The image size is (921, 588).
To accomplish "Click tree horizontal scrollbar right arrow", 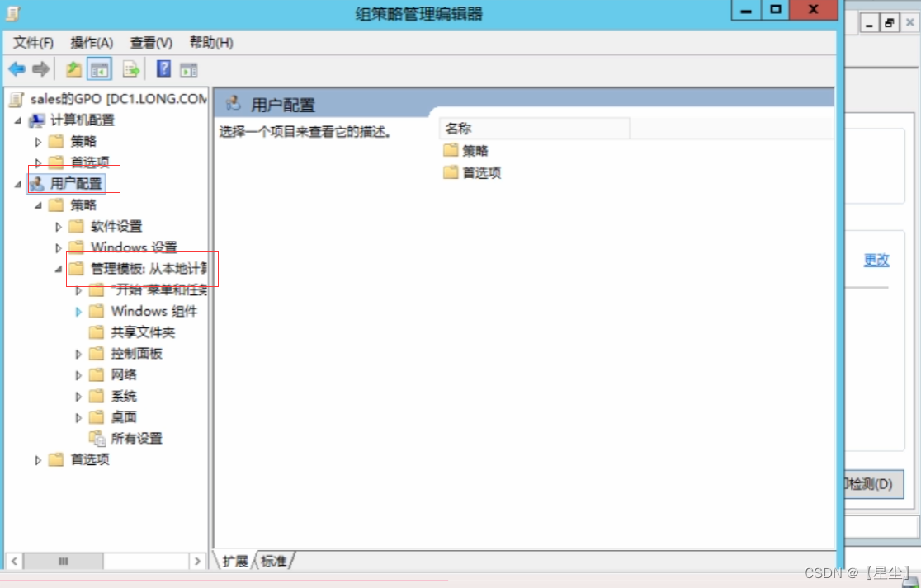I will click(x=197, y=561).
